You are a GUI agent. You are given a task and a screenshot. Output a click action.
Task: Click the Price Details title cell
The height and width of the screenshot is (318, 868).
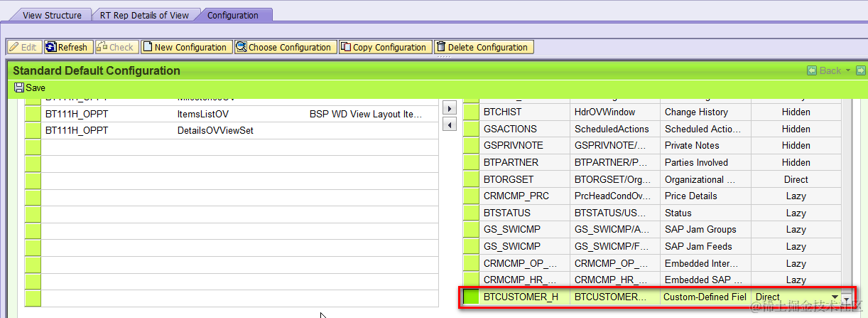click(705, 196)
